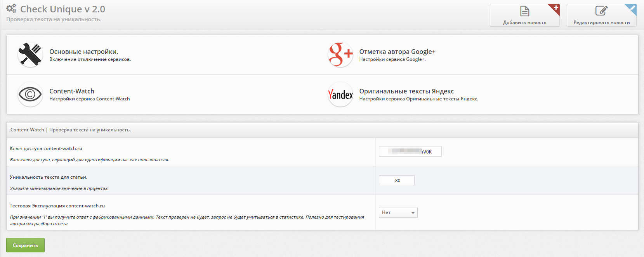The height and width of the screenshot is (257, 644).
Task: Click the wrench and screwdriver settings icon
Action: (x=30, y=55)
